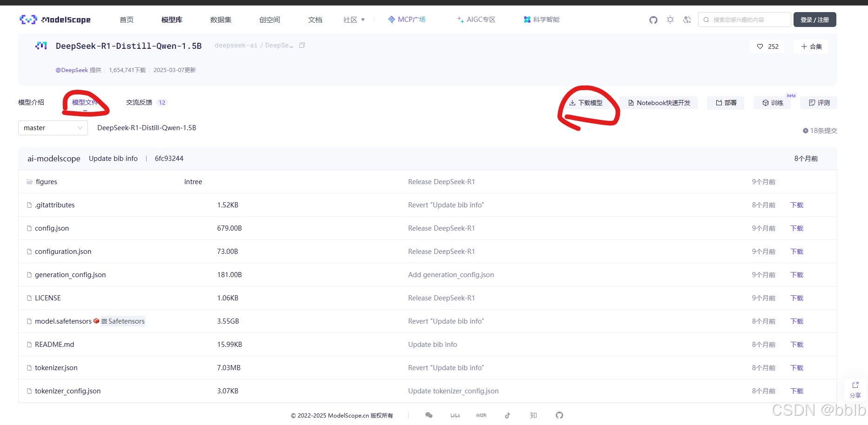868x425 pixels.
Task: Open the GitHub icon in footer
Action: point(559,415)
